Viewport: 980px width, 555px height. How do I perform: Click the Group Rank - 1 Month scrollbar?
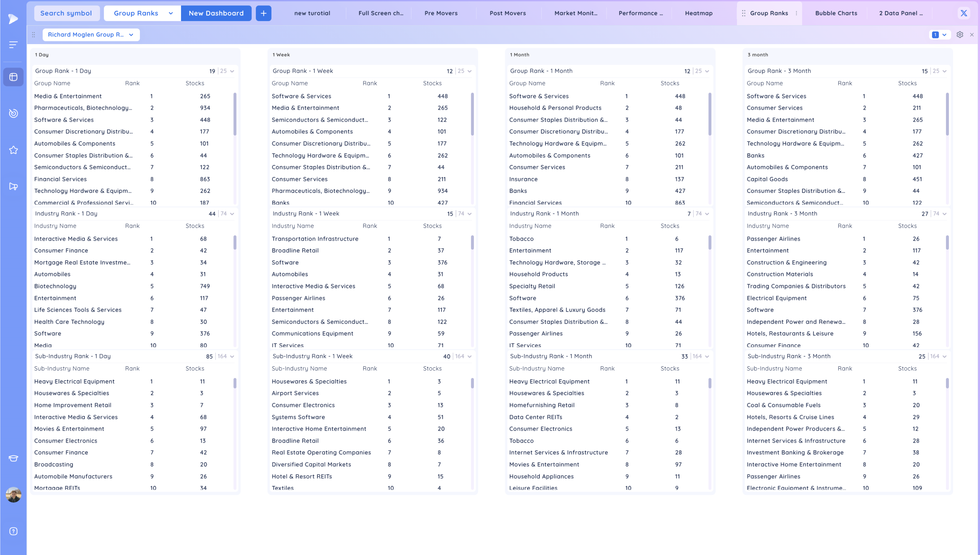[710, 114]
